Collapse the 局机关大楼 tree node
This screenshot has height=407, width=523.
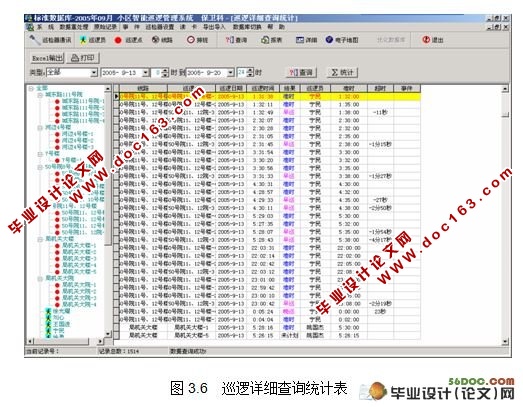(40, 239)
